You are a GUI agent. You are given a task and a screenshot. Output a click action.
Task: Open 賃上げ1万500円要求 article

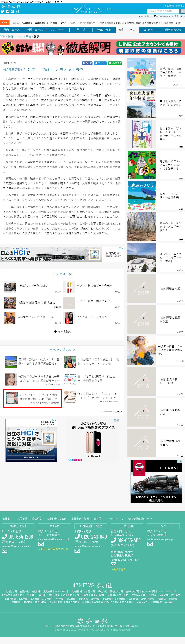pos(96,378)
